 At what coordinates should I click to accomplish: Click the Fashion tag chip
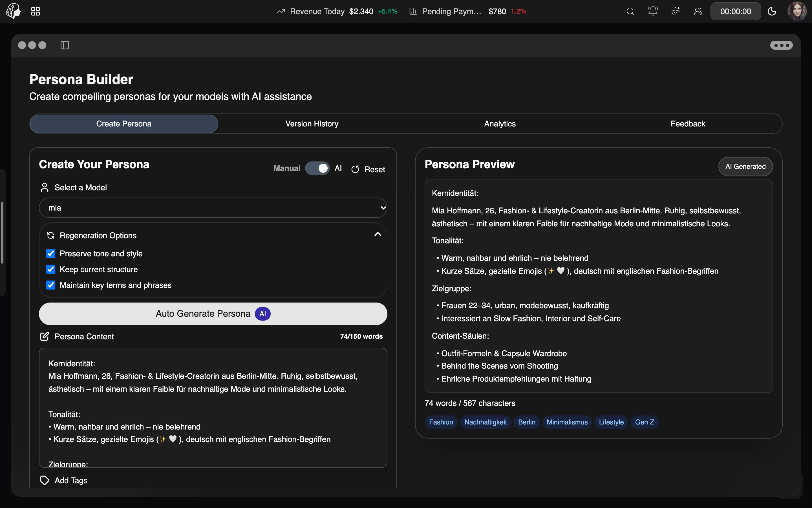(441, 422)
